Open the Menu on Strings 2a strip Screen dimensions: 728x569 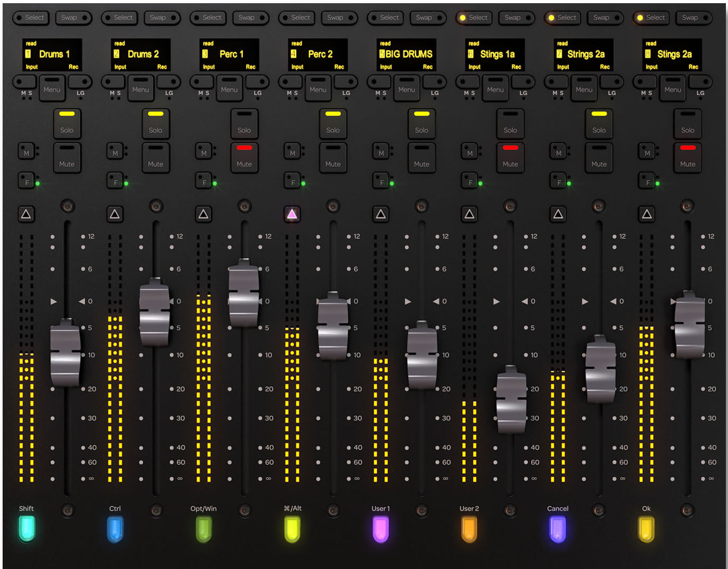click(x=583, y=87)
